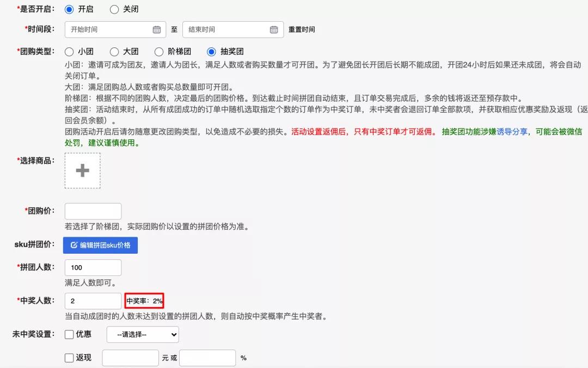The width and height of the screenshot is (588, 368).
Task: Click the 返现 amount field before 元
Action: [131, 358]
